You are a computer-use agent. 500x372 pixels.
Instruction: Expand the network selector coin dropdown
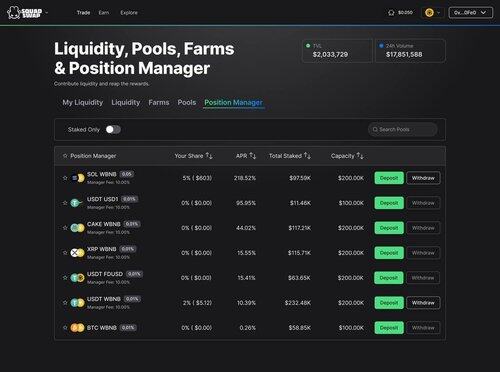(433, 13)
